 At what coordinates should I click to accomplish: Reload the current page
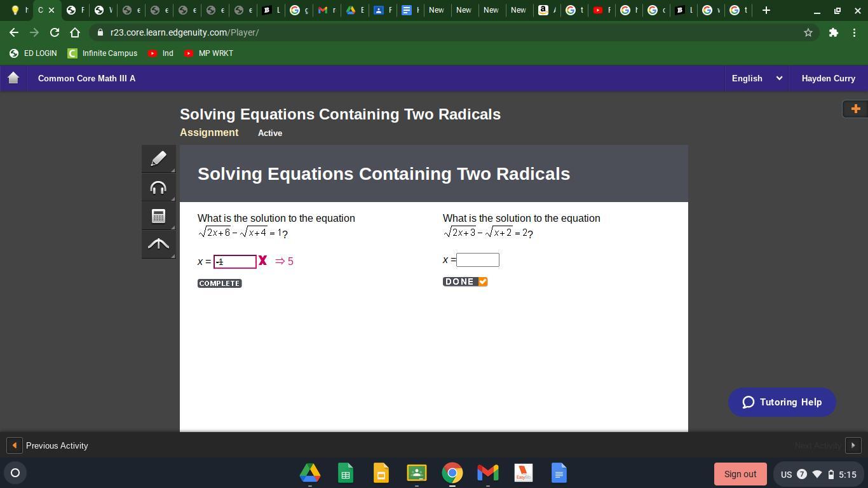pos(55,32)
